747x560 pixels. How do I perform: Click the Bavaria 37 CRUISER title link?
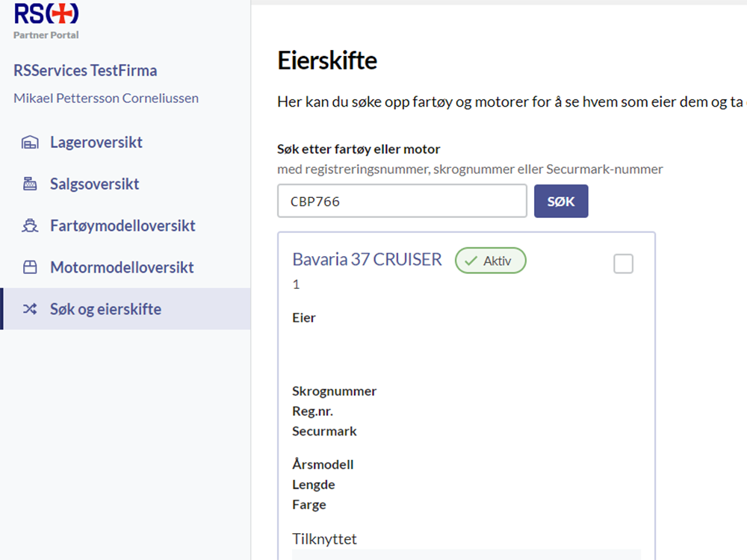(366, 259)
